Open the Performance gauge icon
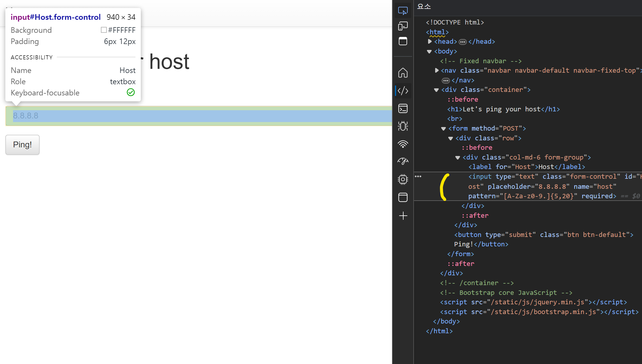This screenshot has height=364, width=642. [403, 161]
